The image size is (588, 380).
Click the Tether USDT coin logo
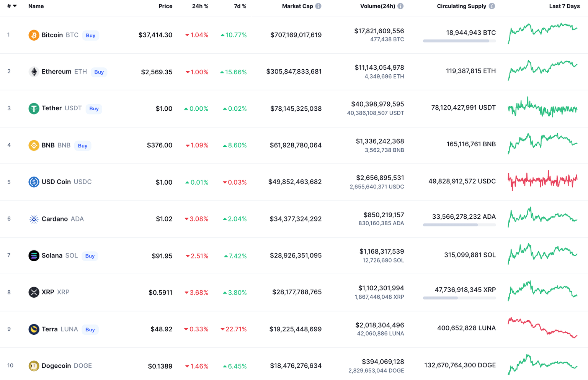(x=34, y=108)
